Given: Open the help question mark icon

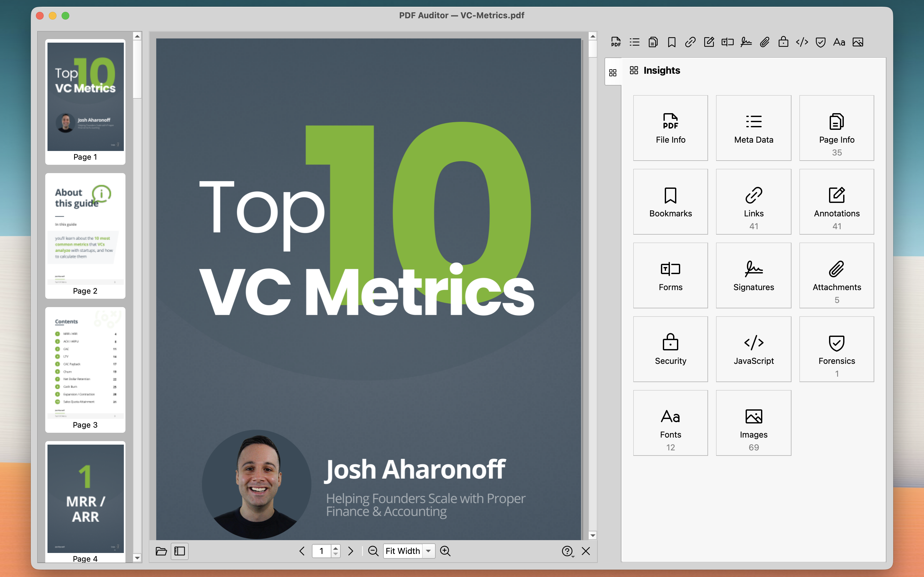Looking at the screenshot, I should (567, 551).
